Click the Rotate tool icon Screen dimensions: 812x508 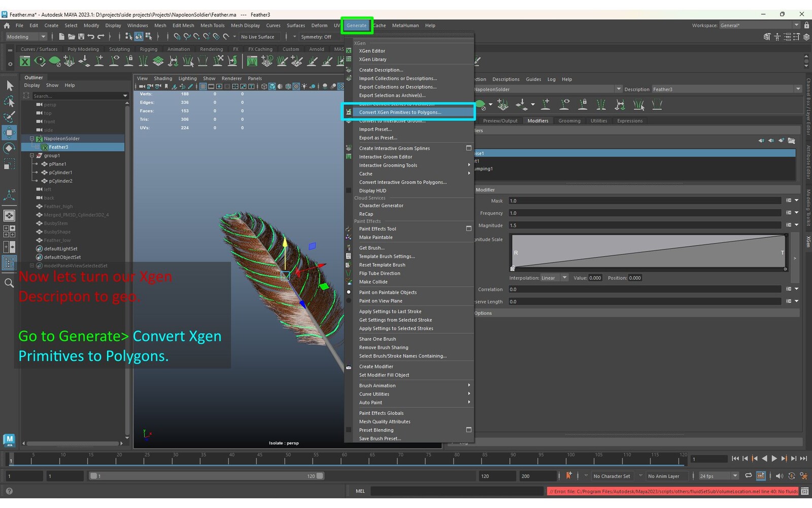pyautogui.click(x=9, y=148)
